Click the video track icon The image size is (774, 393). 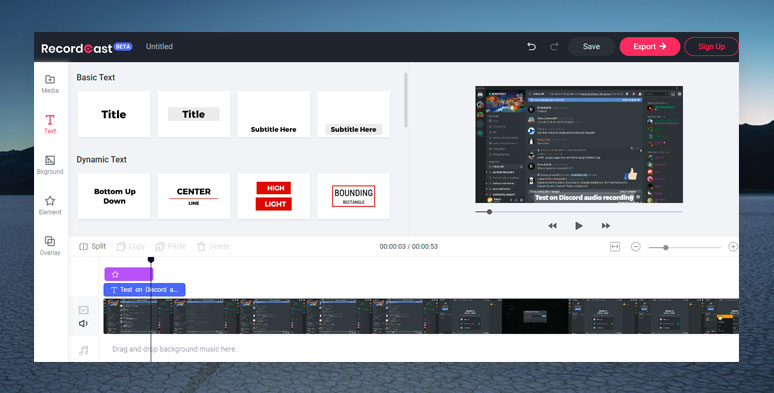click(x=83, y=310)
